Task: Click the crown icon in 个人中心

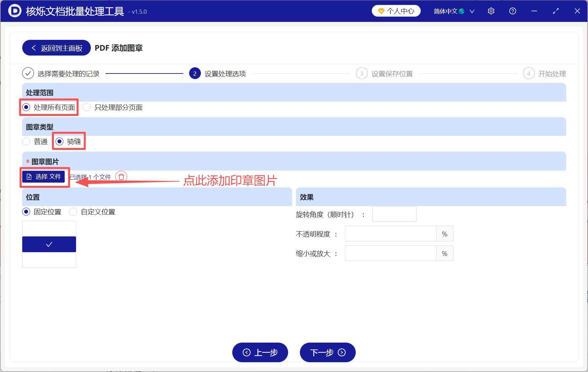Action: [381, 11]
